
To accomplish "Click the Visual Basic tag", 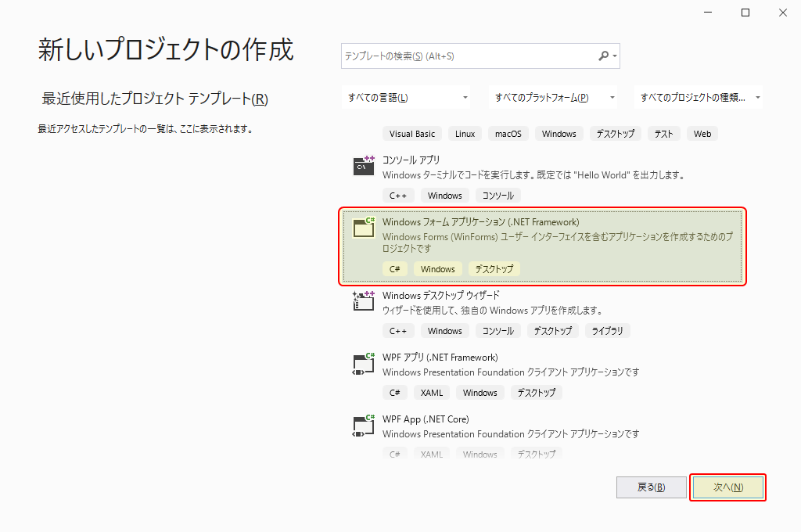I will [411, 134].
